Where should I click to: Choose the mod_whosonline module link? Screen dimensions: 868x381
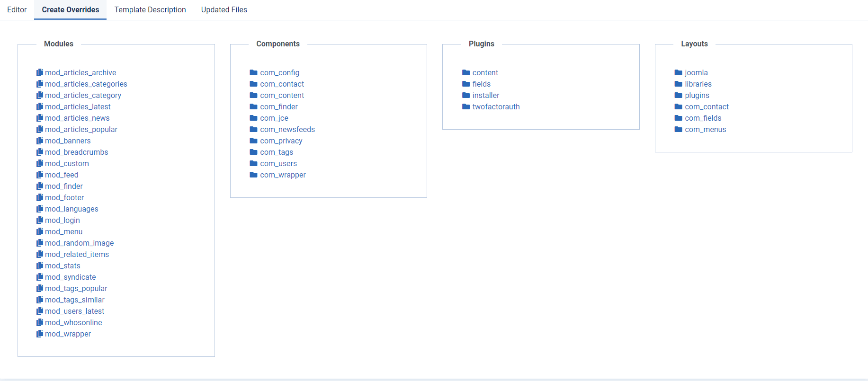73,322
